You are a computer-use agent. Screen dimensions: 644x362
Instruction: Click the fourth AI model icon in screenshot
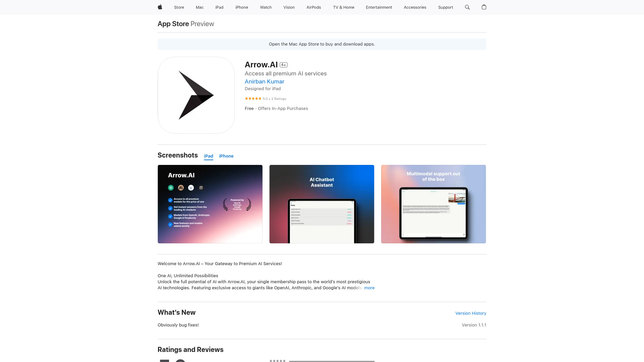(x=201, y=187)
